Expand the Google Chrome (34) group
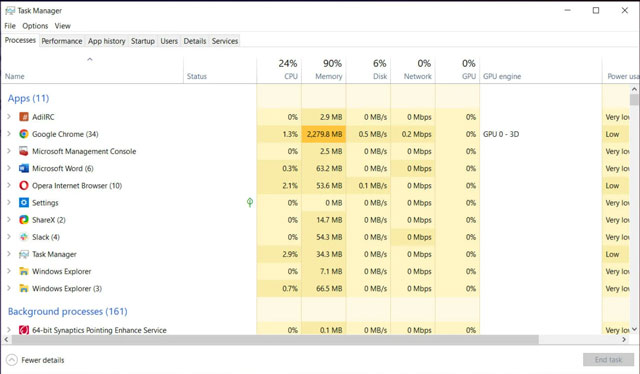Image resolution: width=640 pixels, height=374 pixels. click(x=9, y=134)
